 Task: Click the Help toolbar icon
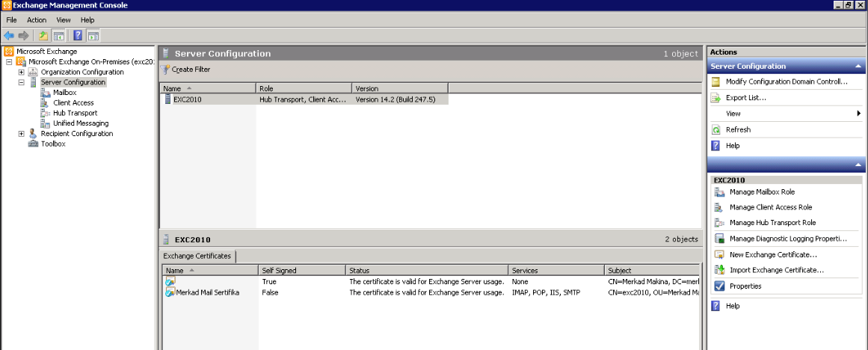coord(78,36)
